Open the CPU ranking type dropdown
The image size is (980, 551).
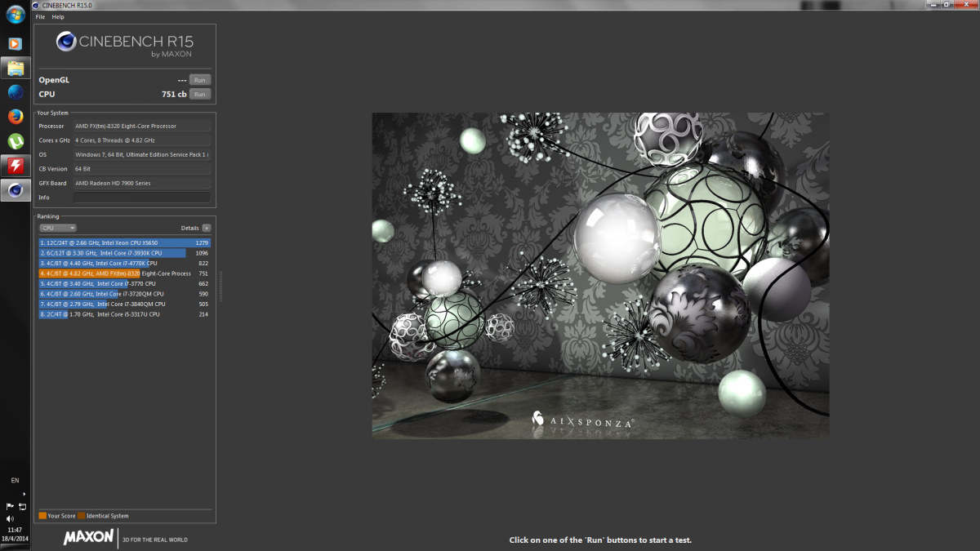(58, 229)
